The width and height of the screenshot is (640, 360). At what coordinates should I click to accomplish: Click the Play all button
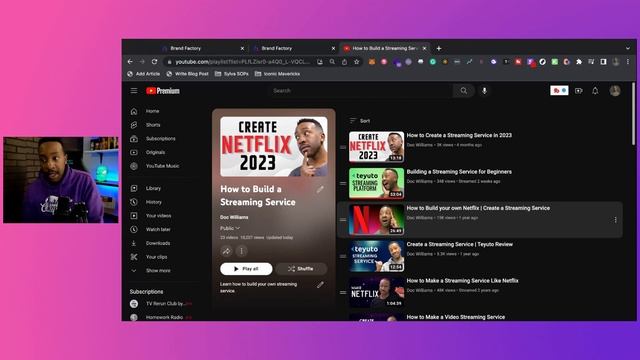(246, 269)
